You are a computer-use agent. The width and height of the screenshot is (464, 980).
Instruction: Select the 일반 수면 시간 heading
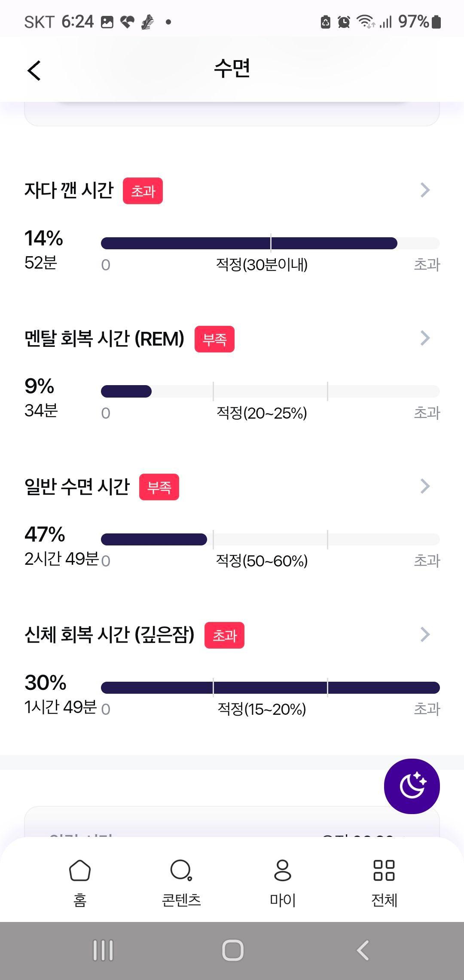pos(77,487)
